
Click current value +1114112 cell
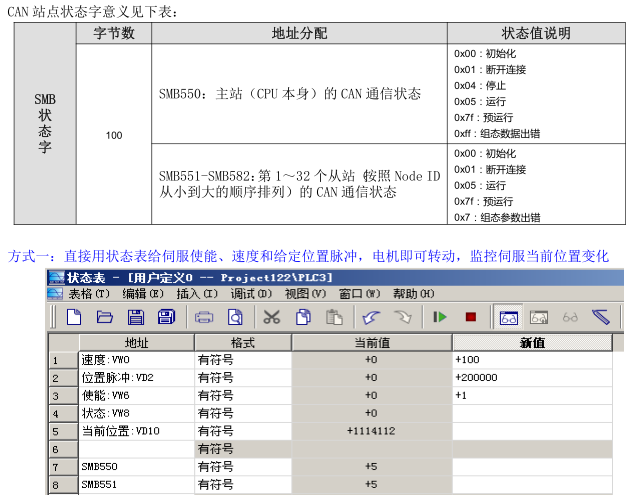tap(372, 431)
